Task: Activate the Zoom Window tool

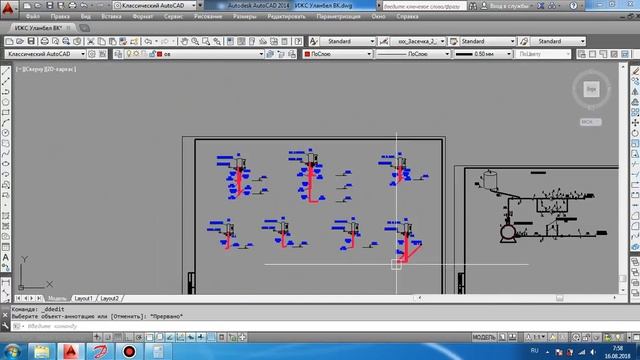Action: click(206, 41)
